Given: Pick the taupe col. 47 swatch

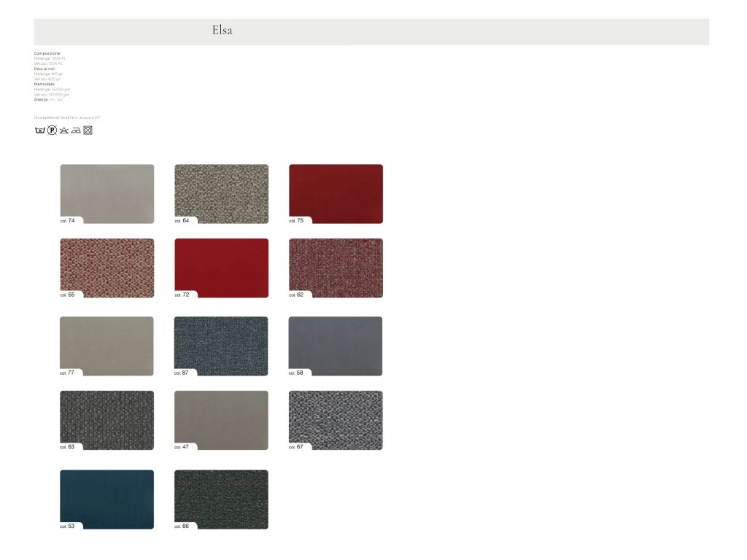Looking at the screenshot, I should point(221,420).
